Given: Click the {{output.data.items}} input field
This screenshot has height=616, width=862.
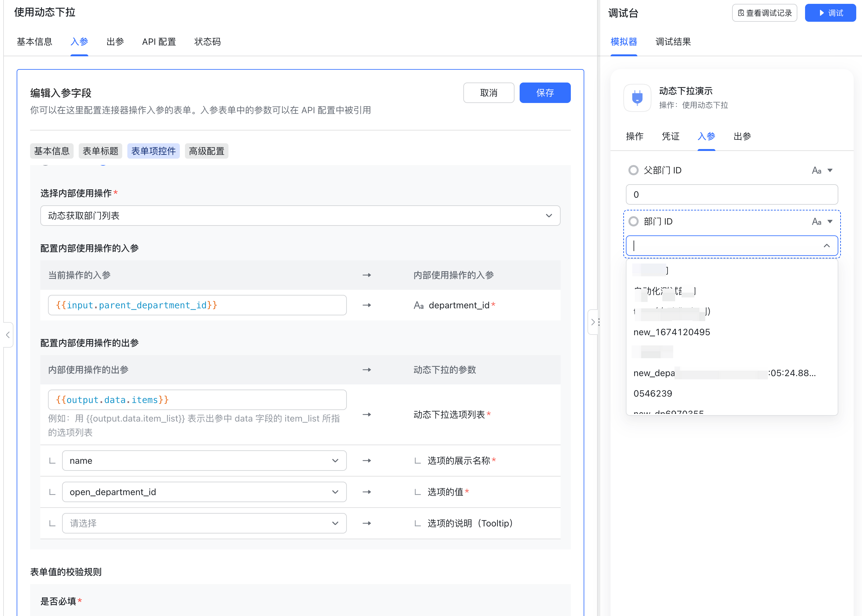Looking at the screenshot, I should pos(197,400).
